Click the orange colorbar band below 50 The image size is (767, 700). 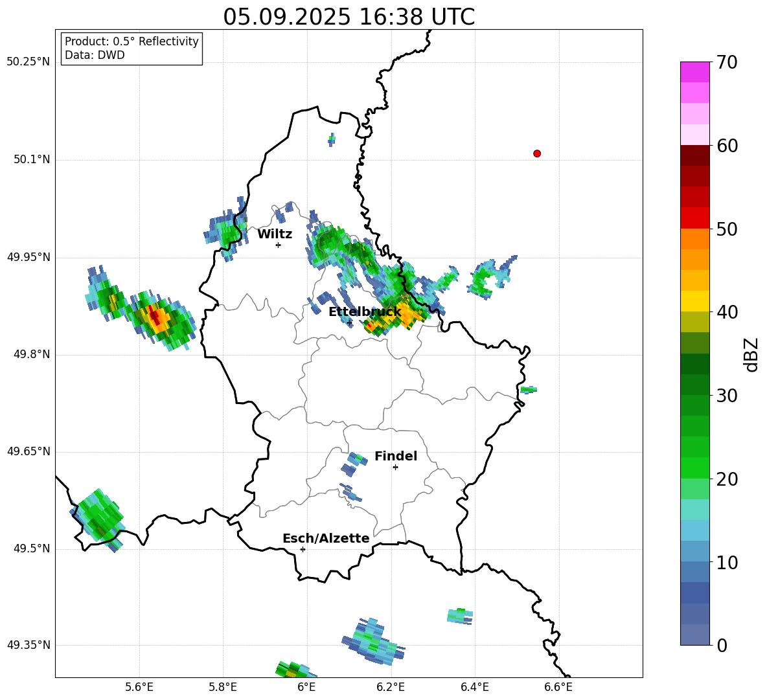coord(694,238)
